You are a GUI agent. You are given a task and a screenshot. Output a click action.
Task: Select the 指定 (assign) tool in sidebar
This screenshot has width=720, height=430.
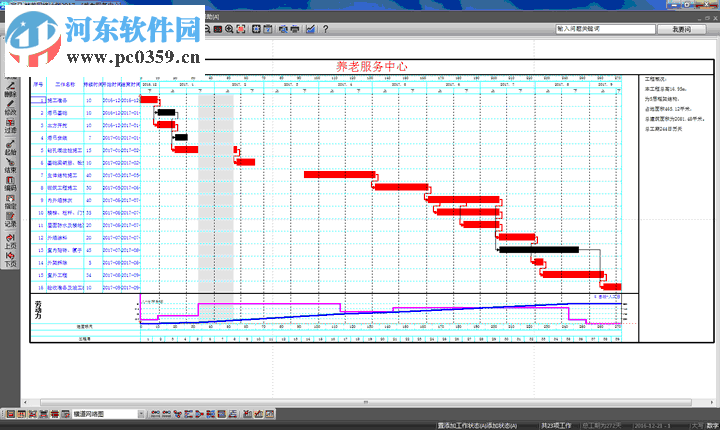click(x=10, y=202)
